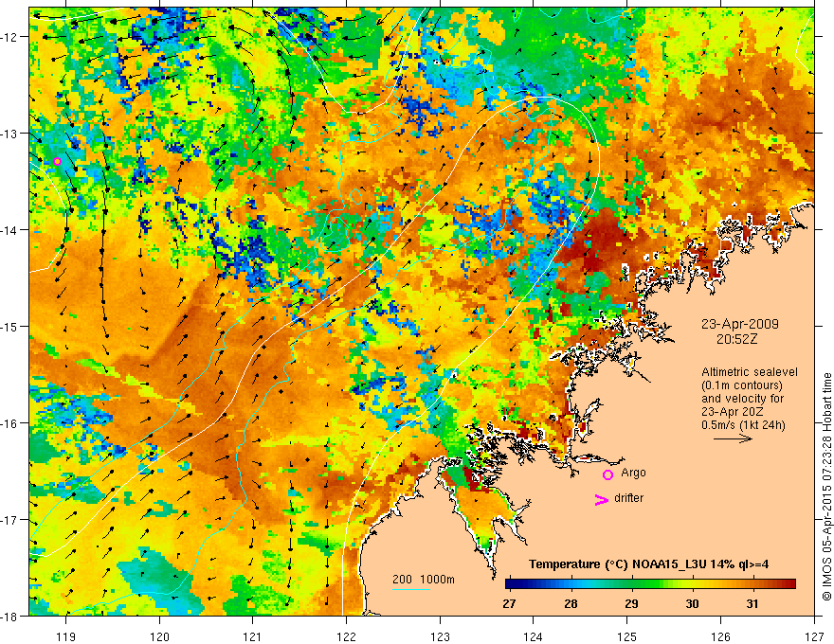The image size is (834, 644).
Task: Click color bar label 29
Action: 631,604
